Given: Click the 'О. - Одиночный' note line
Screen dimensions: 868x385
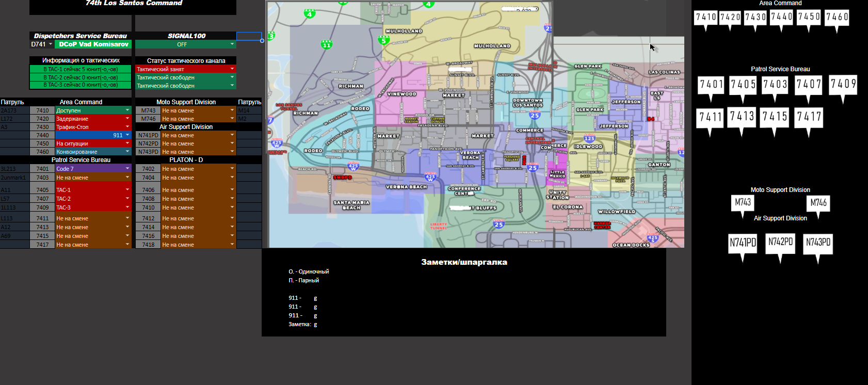Looking at the screenshot, I should pyautogui.click(x=309, y=271).
